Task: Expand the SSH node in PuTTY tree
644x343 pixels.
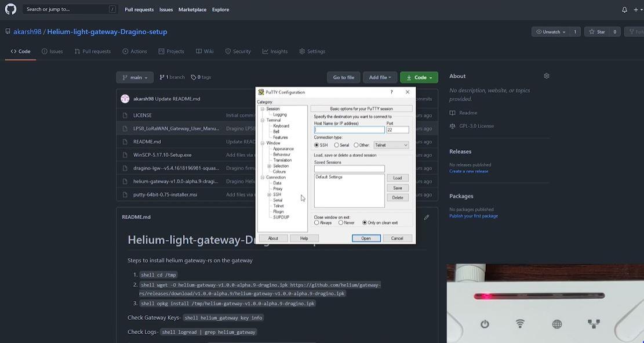Action: point(269,194)
